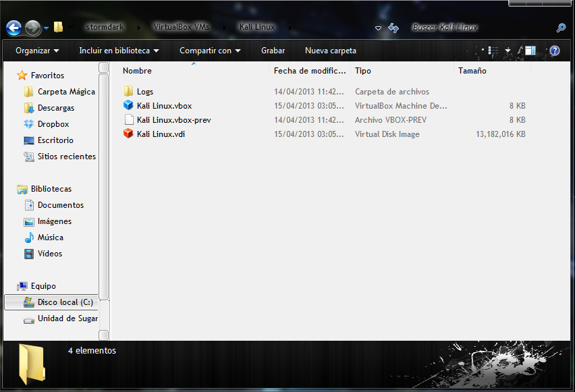
Task: Click the Favoritos star icon
Action: [x=22, y=75]
